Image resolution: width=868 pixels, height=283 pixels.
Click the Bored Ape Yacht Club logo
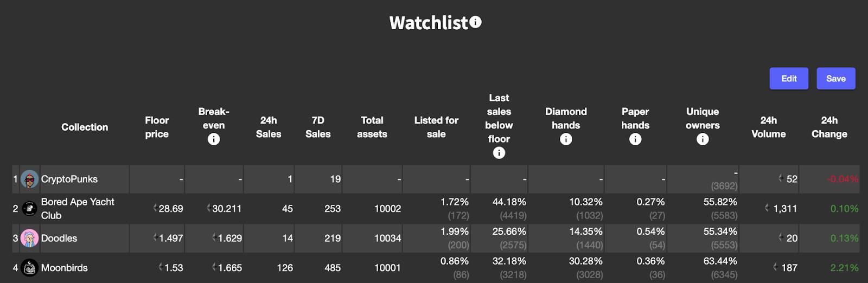click(x=29, y=209)
